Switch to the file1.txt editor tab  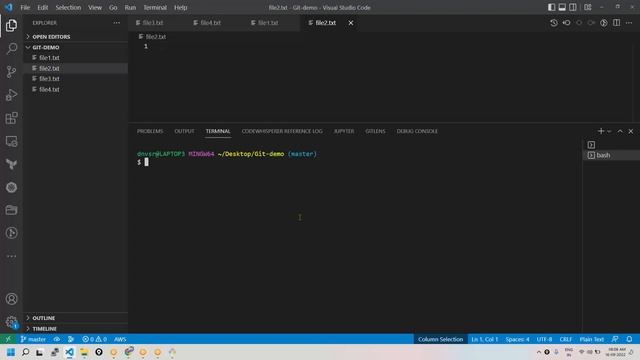click(x=272, y=23)
